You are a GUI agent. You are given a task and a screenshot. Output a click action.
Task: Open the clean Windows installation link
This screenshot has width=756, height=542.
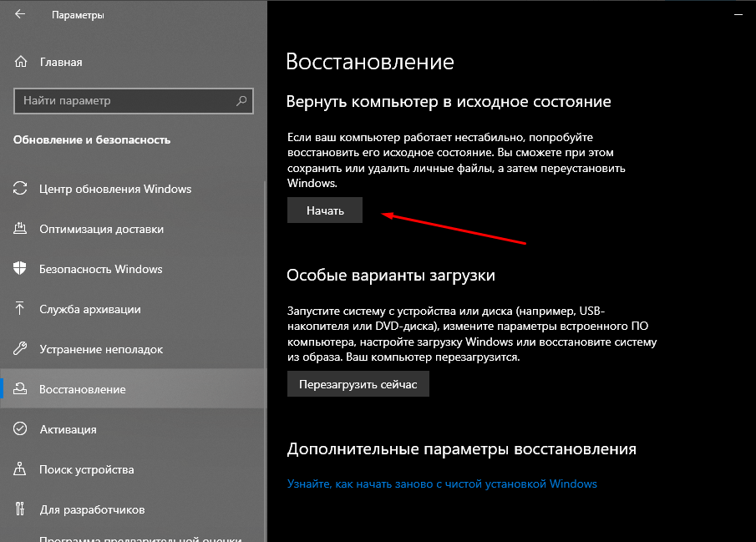442,484
